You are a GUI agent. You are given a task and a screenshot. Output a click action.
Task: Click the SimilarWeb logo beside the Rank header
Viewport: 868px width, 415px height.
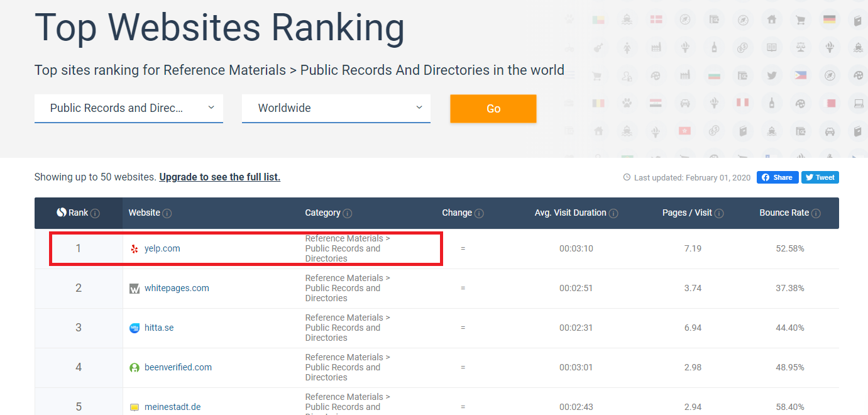(62, 213)
